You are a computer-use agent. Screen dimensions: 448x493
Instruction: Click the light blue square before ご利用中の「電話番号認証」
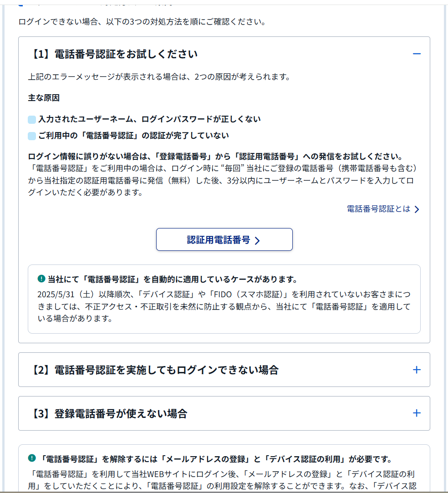pos(32,136)
